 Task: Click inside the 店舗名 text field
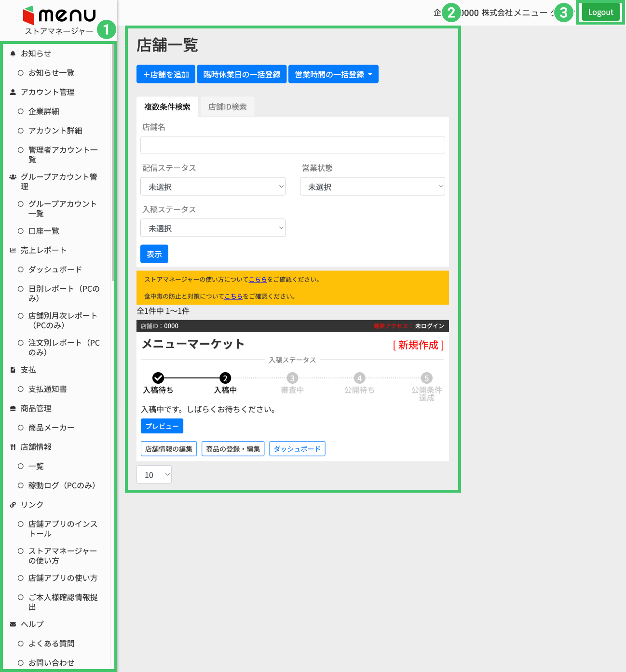tap(292, 145)
